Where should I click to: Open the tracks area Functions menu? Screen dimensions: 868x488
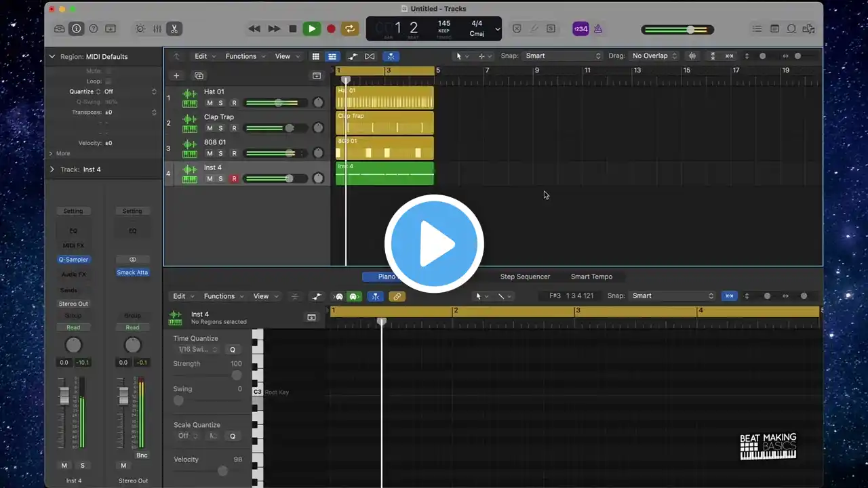pos(244,56)
